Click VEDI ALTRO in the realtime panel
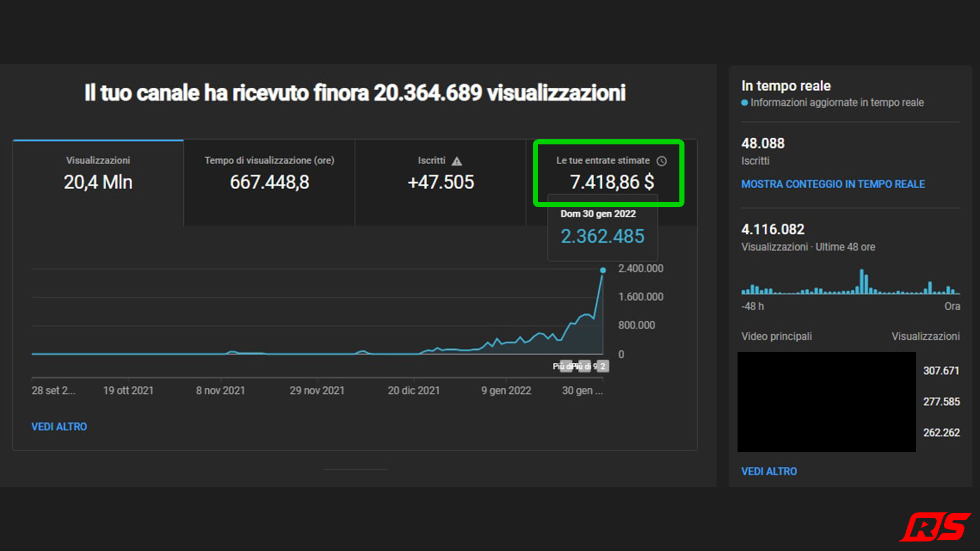980x551 pixels. pos(769,471)
